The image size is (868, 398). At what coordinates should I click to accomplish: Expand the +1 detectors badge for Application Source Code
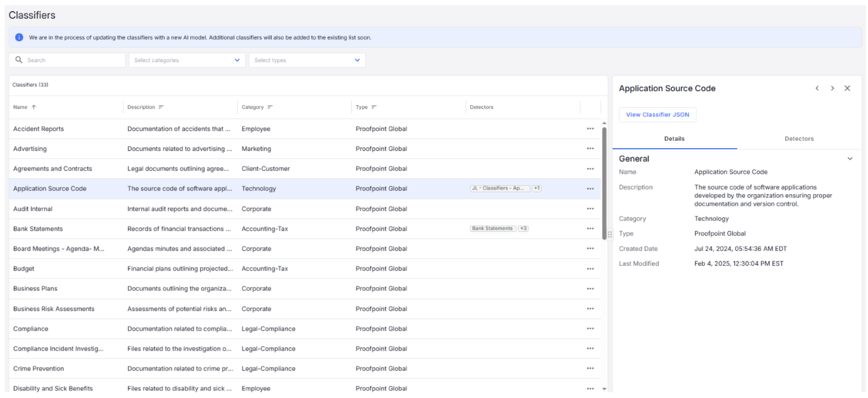tap(537, 188)
